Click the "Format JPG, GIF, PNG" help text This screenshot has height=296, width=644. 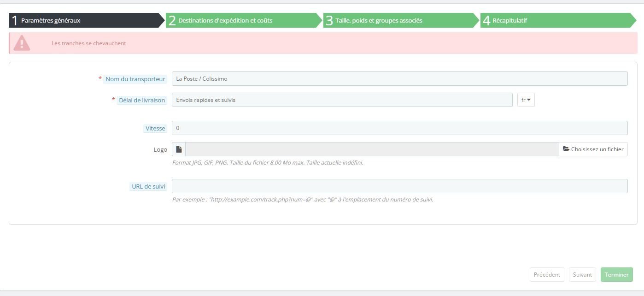(x=268, y=163)
